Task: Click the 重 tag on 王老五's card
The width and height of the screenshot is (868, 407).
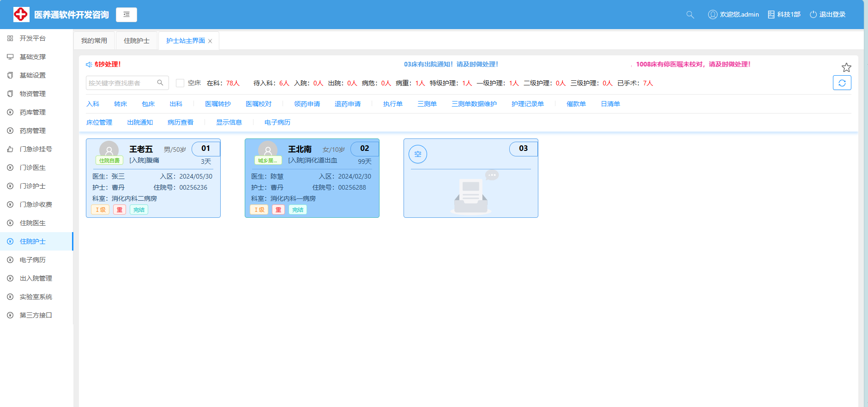Action: tap(120, 210)
